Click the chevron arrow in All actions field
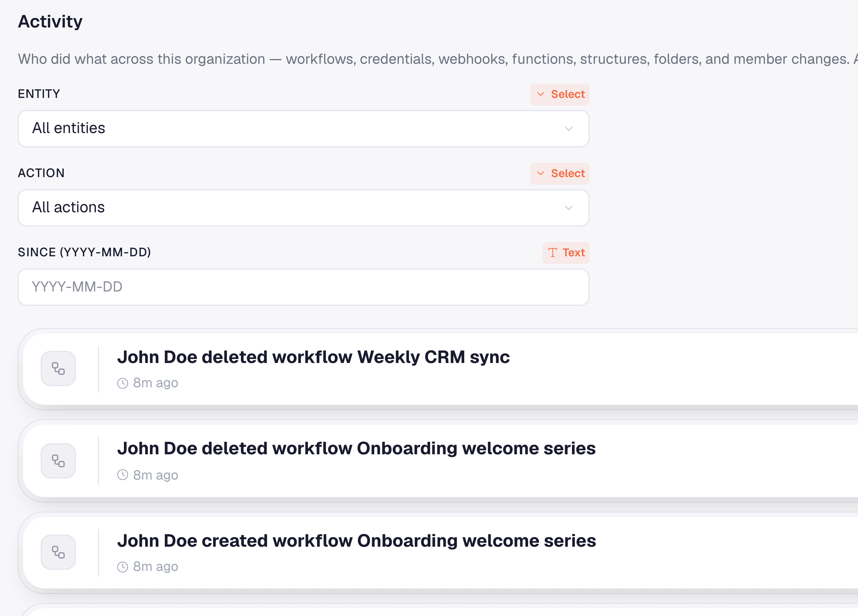Image resolution: width=858 pixels, height=616 pixels. 568,208
